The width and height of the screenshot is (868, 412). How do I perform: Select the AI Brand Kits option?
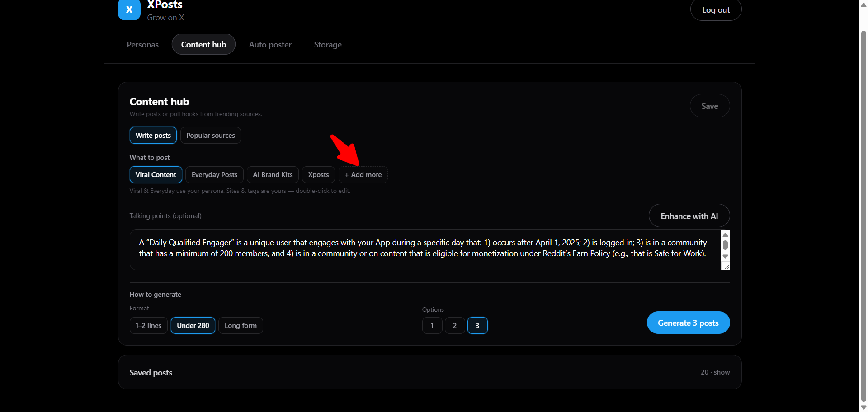[x=273, y=175]
